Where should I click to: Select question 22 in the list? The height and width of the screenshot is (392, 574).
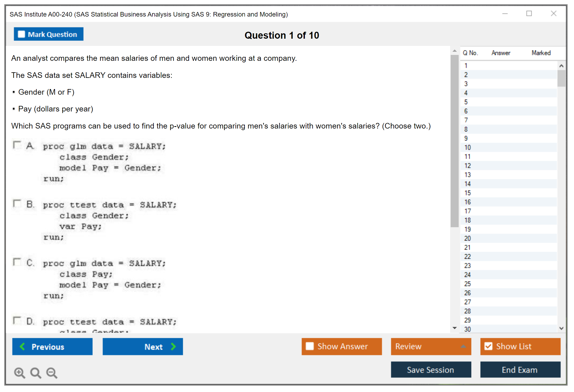click(x=467, y=257)
